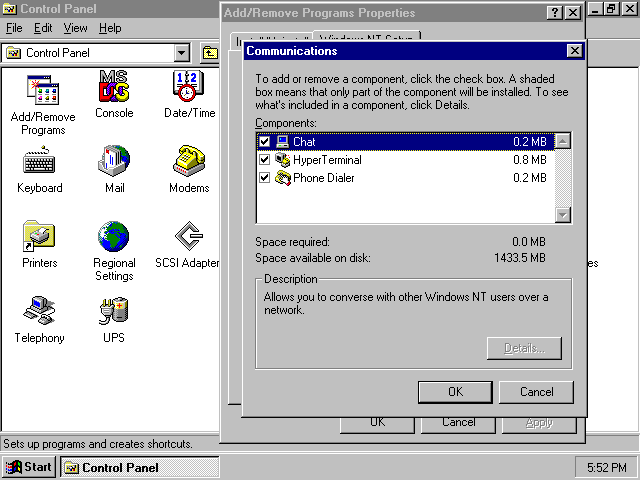640x480 pixels.
Task: Click the Windows logo on Start button
Action: click(13, 467)
